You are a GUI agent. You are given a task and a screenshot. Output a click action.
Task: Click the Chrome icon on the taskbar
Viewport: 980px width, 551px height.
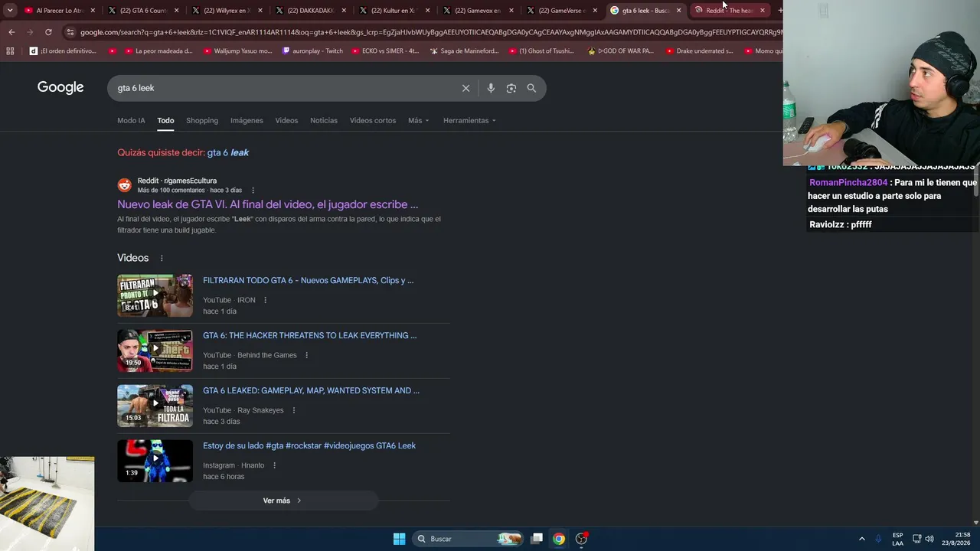tap(559, 539)
